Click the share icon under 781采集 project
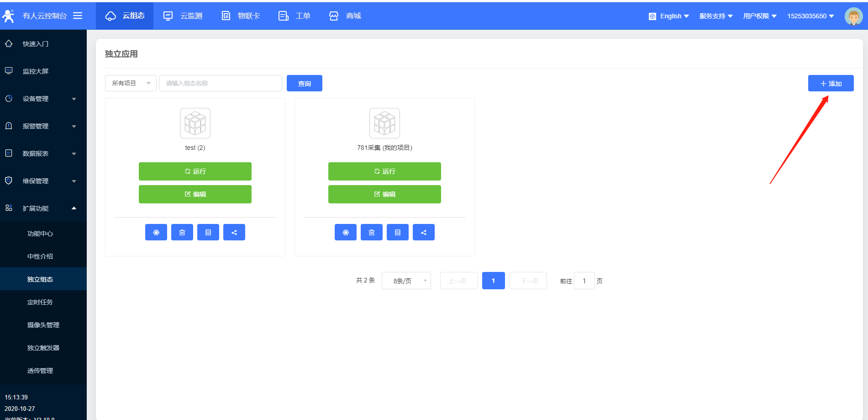 [424, 232]
